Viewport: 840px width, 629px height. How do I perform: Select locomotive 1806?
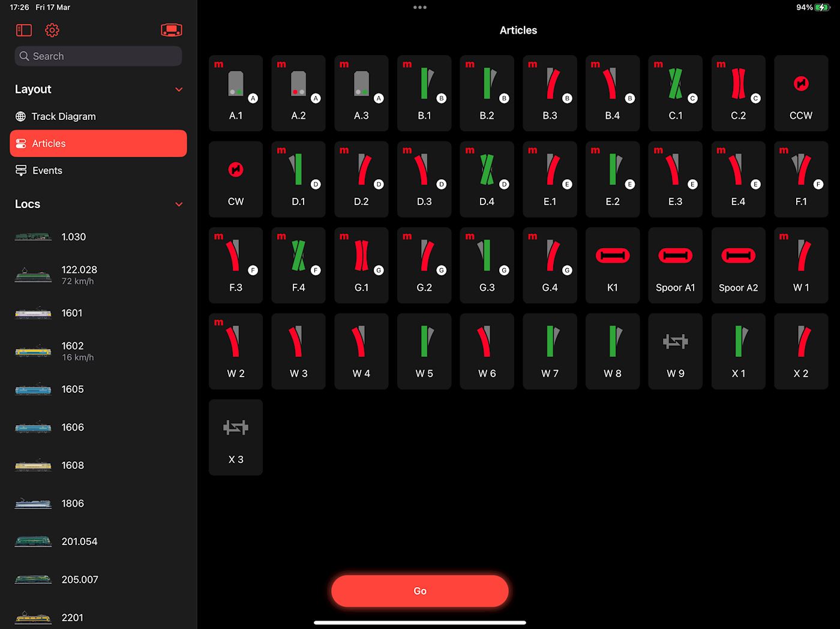98,503
